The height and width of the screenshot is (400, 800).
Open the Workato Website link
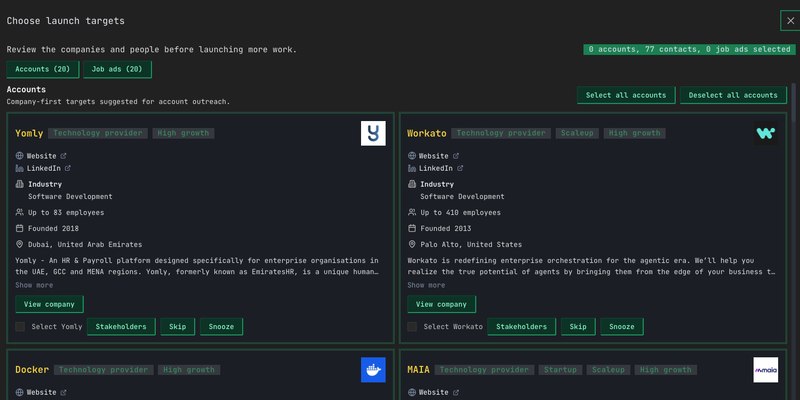coord(434,156)
